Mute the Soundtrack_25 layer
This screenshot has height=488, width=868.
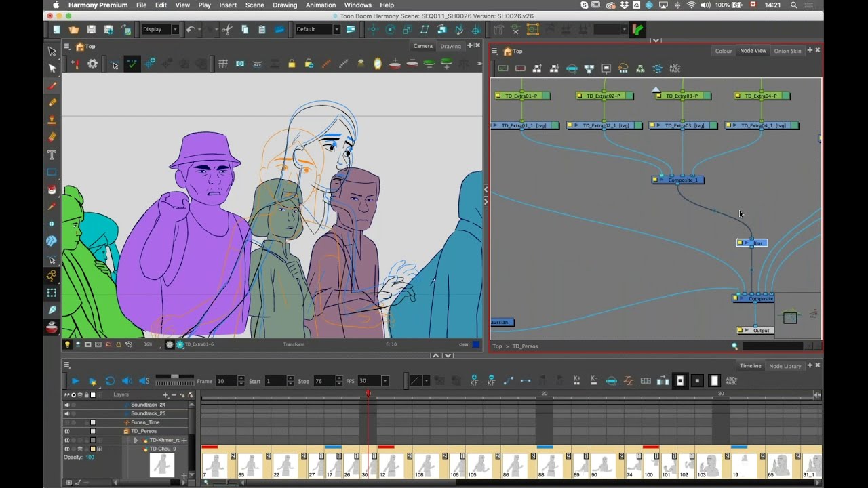pos(66,413)
